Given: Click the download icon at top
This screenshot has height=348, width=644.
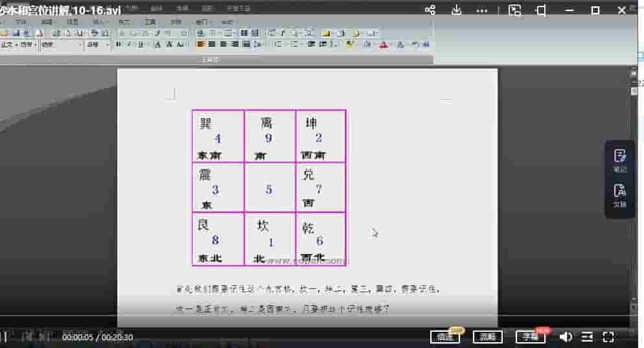Looking at the screenshot, I should [x=456, y=10].
